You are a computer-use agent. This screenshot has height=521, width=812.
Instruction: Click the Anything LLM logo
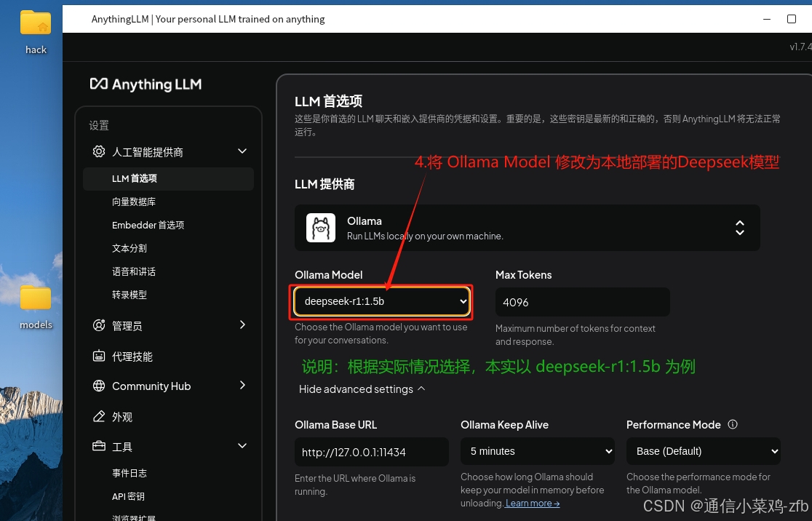pyautogui.click(x=146, y=84)
